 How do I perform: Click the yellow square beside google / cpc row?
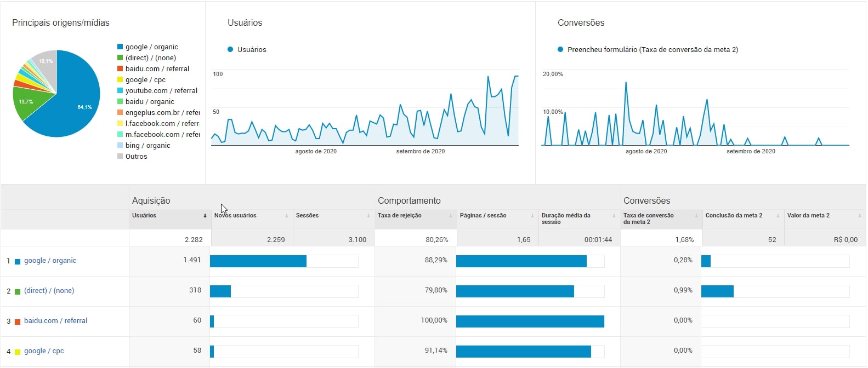coord(18,352)
